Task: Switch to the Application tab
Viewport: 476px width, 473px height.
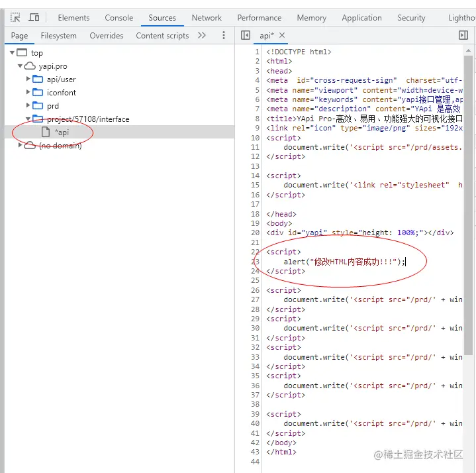Action: tap(361, 18)
